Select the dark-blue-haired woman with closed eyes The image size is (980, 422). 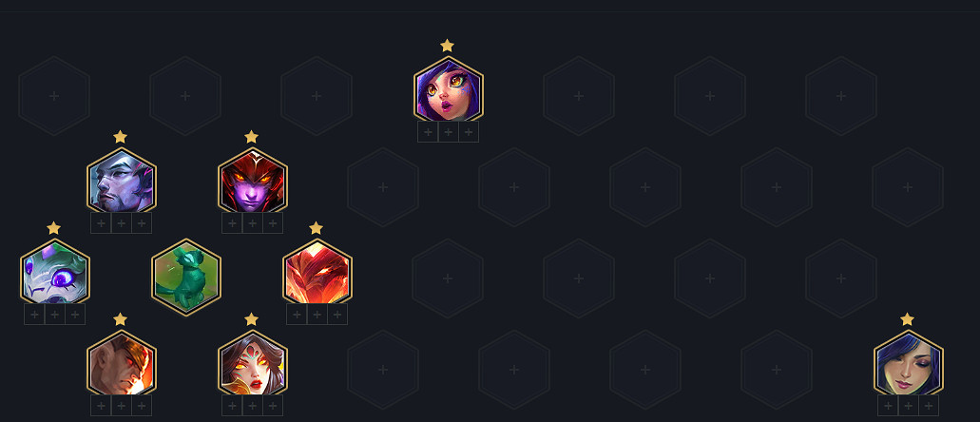pyautogui.click(x=908, y=363)
